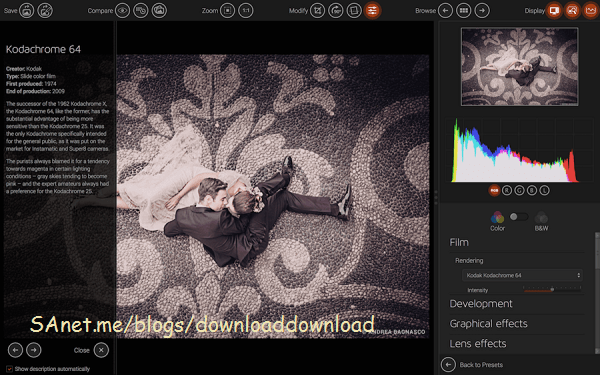600x375 pixels.
Task: Zoom to fit screen icon
Action: pyautogui.click(x=227, y=10)
